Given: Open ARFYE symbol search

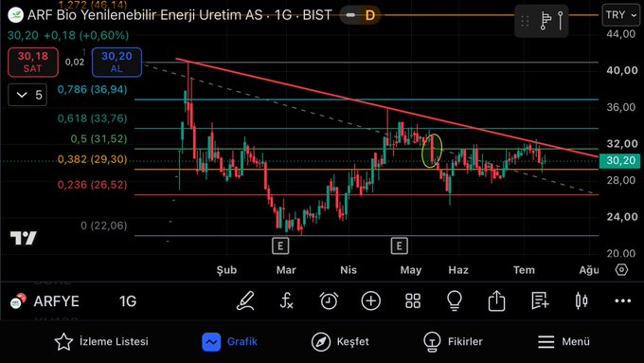Looking at the screenshot, I should 56,301.
